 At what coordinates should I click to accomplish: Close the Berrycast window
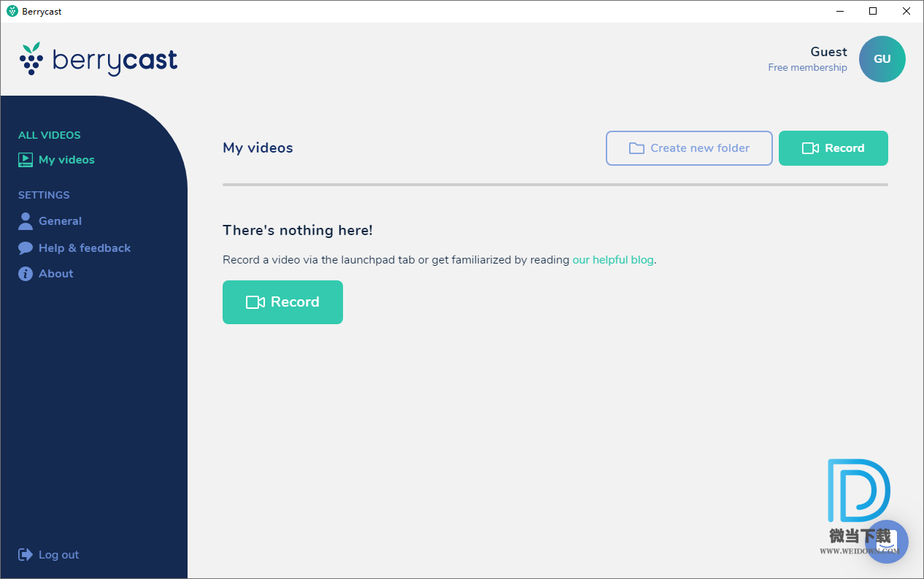click(x=906, y=11)
